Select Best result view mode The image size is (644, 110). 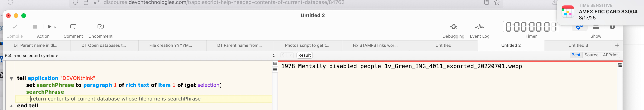pyautogui.click(x=576, y=55)
